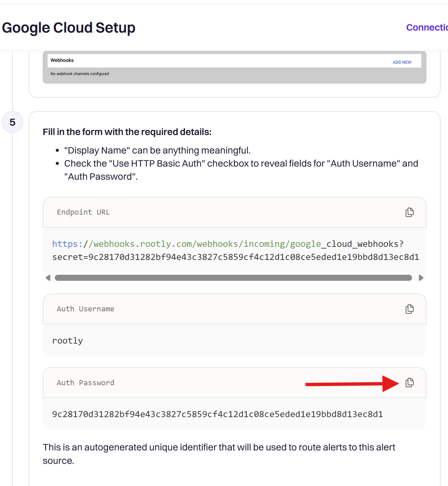Click the webhooks.rootly.com endpoint URL text
This screenshot has width=448, height=486.
(x=228, y=244)
